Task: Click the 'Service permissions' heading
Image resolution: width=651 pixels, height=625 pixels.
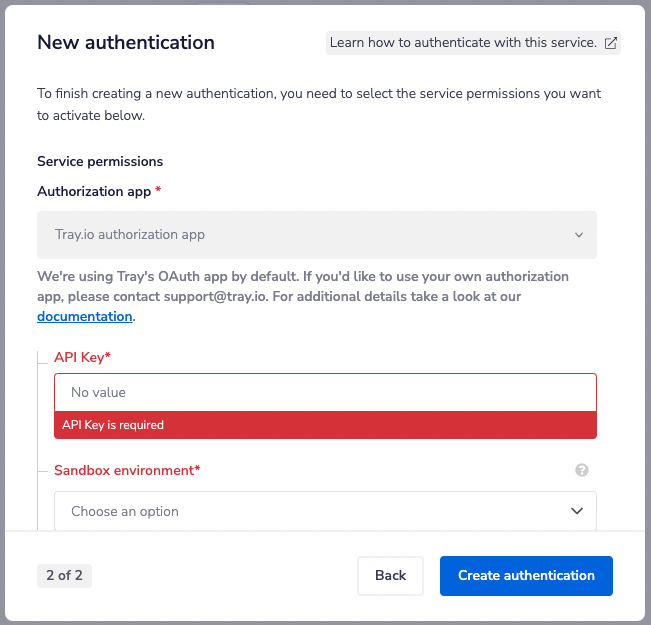Action: [100, 161]
